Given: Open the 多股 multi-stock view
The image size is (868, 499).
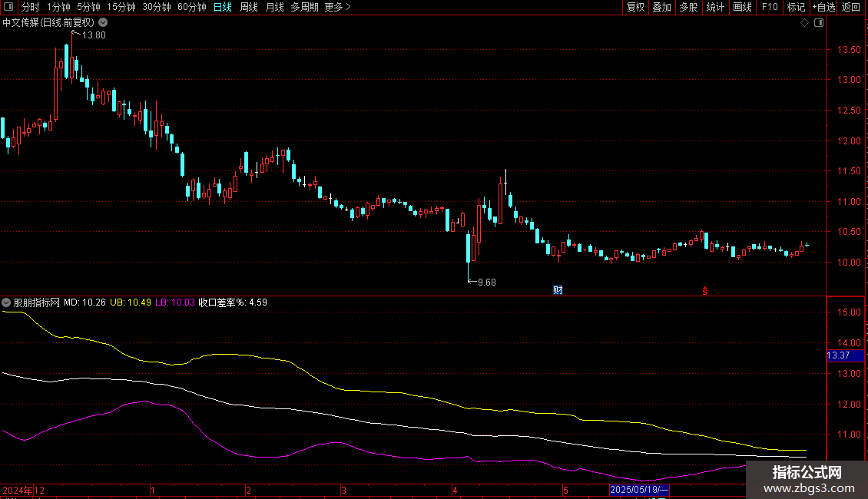Looking at the screenshot, I should pos(689,7).
